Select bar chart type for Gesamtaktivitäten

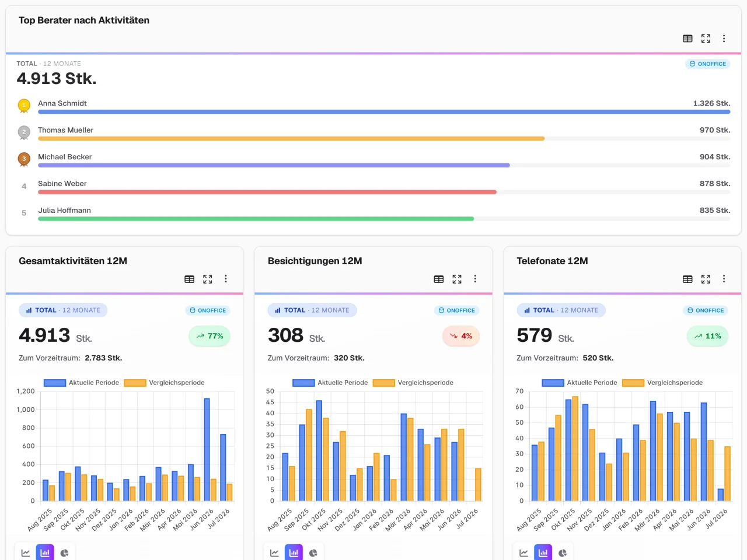click(45, 553)
